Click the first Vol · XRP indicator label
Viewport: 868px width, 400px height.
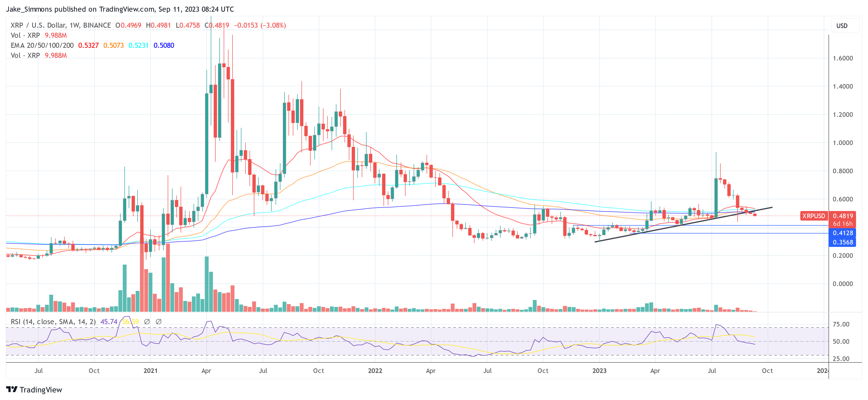25,35
